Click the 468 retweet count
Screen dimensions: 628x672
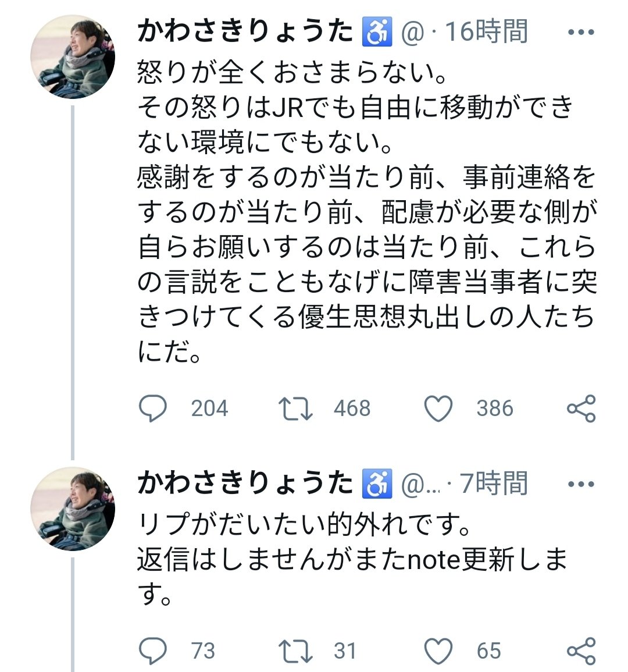click(x=352, y=408)
